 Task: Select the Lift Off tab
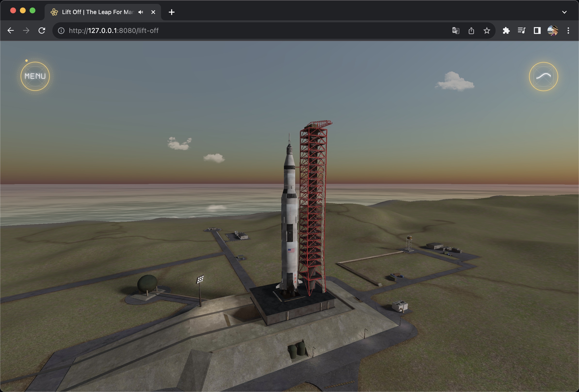[97, 12]
